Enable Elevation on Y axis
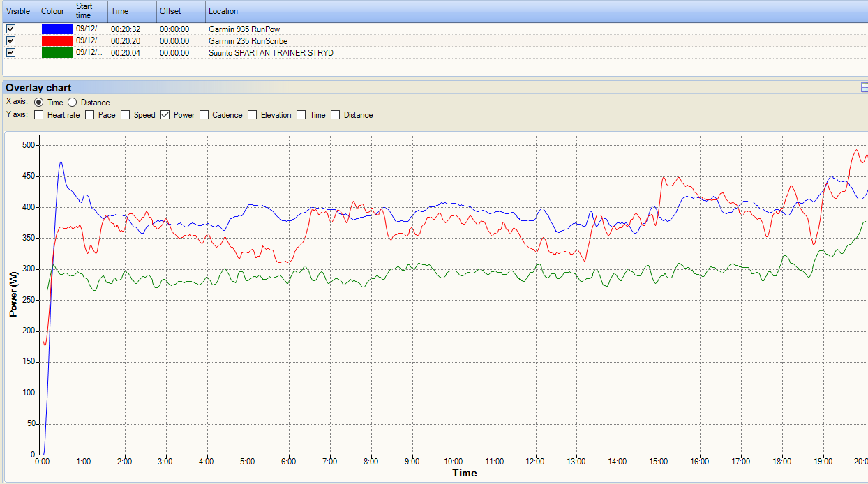This screenshot has height=484, width=868. pyautogui.click(x=253, y=115)
